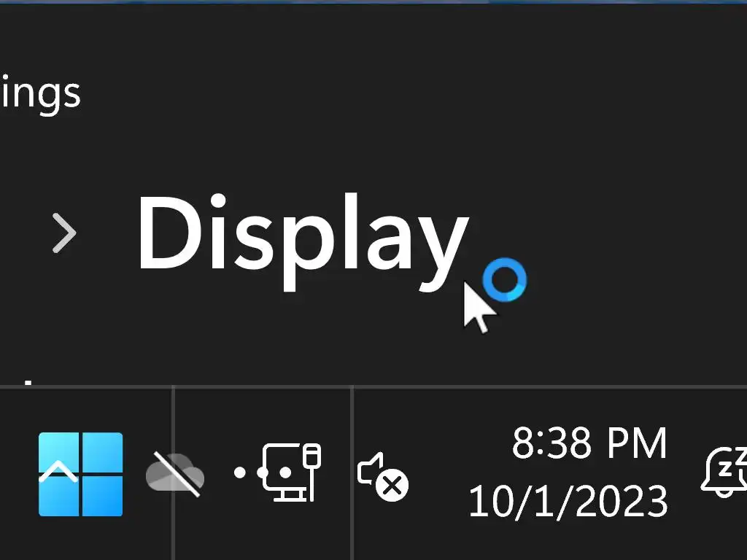The width and height of the screenshot is (747, 560).
Task: Click the three dots beside the network icon
Action: point(263,472)
